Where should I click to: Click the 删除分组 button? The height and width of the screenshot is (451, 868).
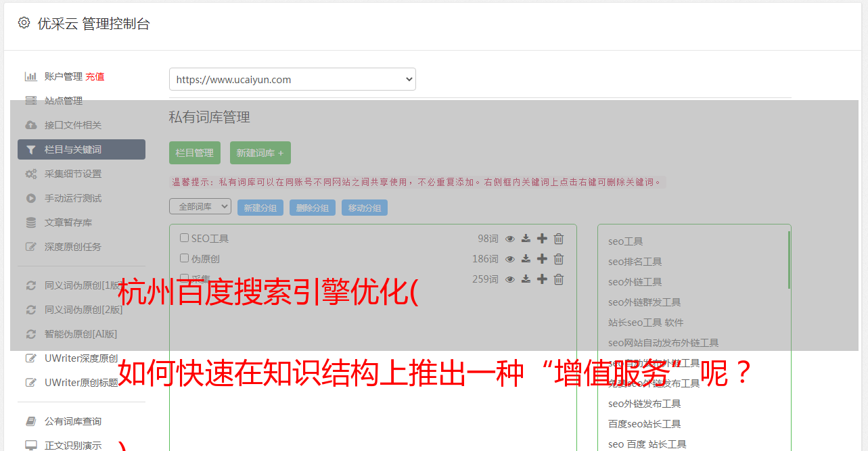(x=313, y=208)
